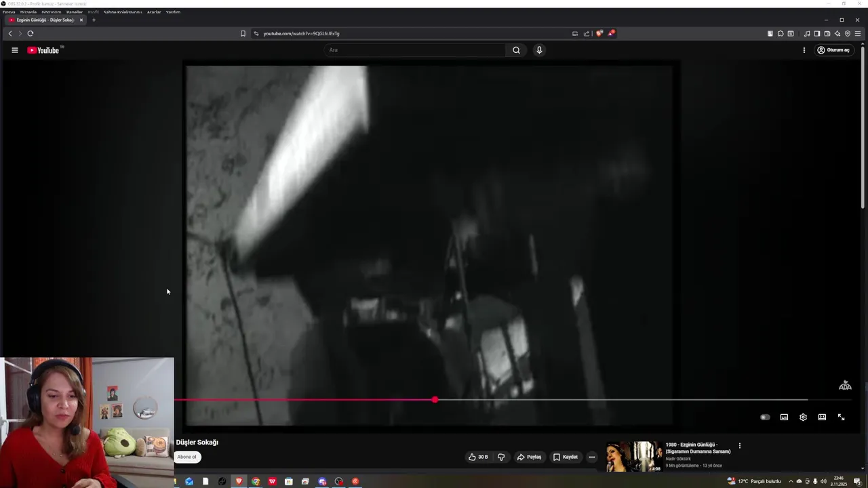Open YouTube settings three-dot menu
Image resolution: width=868 pixels, height=488 pixels.
(x=804, y=50)
